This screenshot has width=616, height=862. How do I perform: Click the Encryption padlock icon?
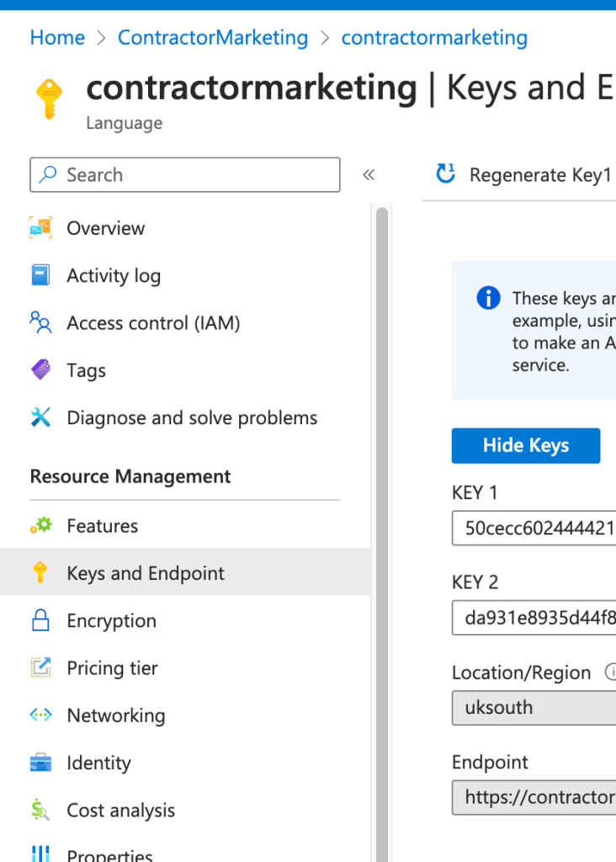point(40,620)
